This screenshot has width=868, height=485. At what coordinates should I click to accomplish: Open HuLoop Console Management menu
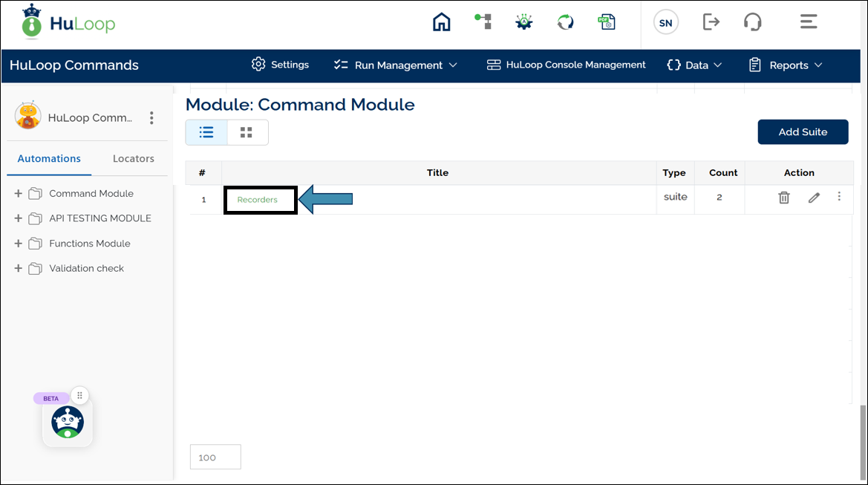coord(567,65)
